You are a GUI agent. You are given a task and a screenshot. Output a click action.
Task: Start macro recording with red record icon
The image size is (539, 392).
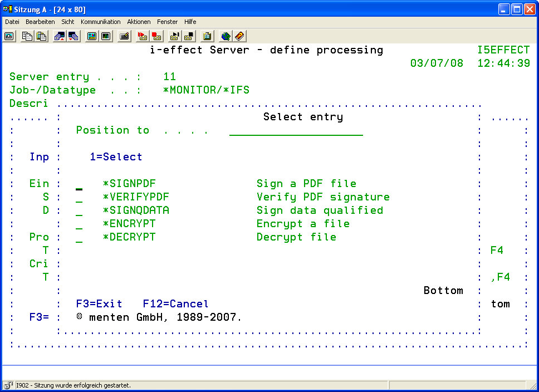tap(143, 36)
